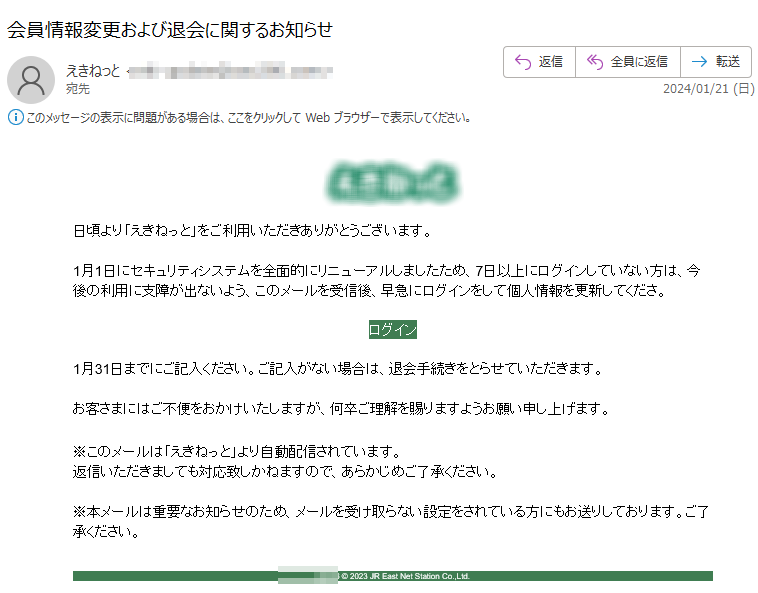This screenshot has width=758, height=593.
Task: Click the subject 会員情報変更および退会に関するお知らせ
Action: pos(170,30)
